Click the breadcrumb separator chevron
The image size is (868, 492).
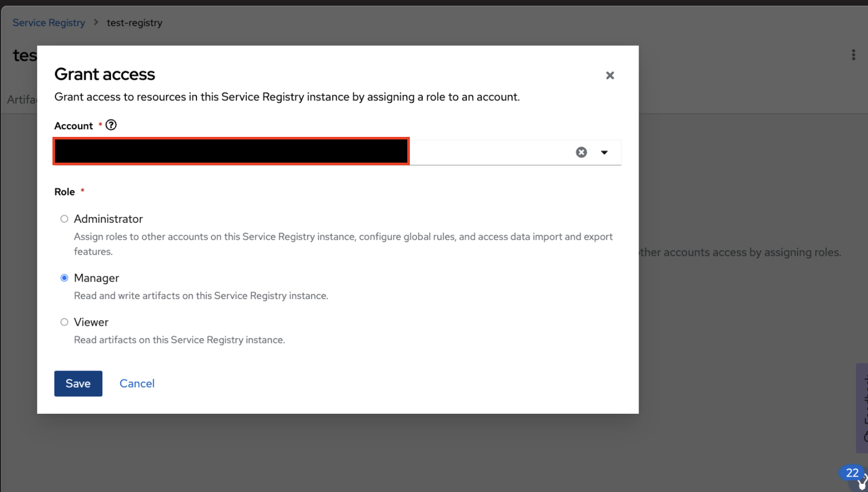click(96, 23)
